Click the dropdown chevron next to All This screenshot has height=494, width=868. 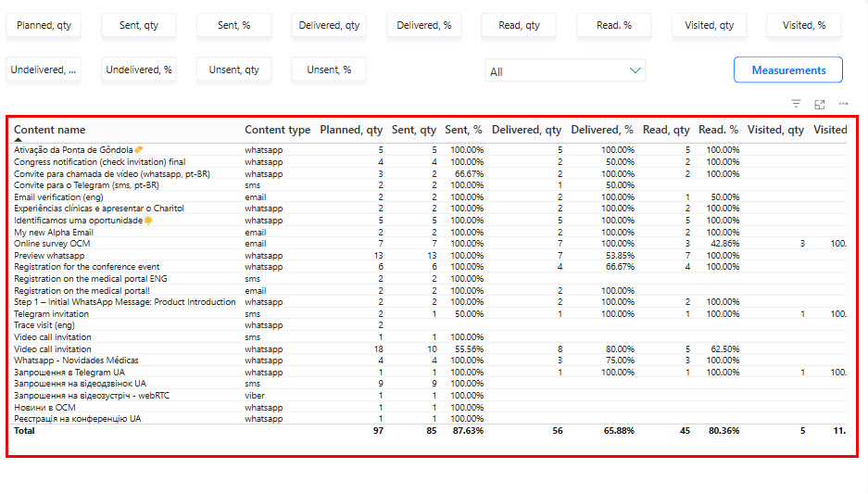pyautogui.click(x=635, y=70)
